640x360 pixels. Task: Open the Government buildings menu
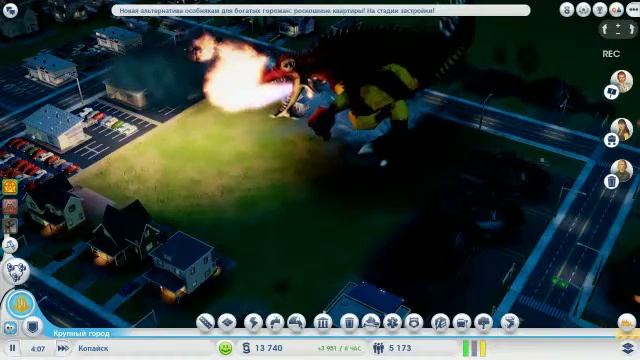pyautogui.click(x=322, y=322)
